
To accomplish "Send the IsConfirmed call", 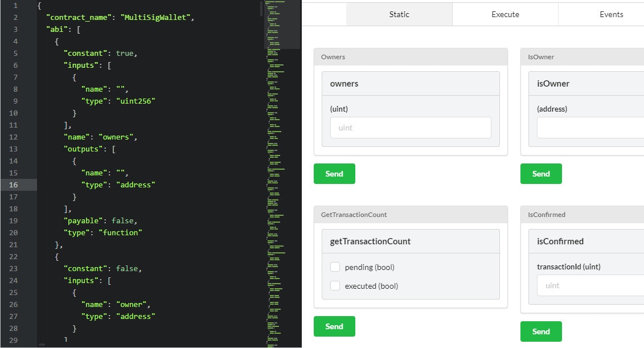I will pos(541,331).
